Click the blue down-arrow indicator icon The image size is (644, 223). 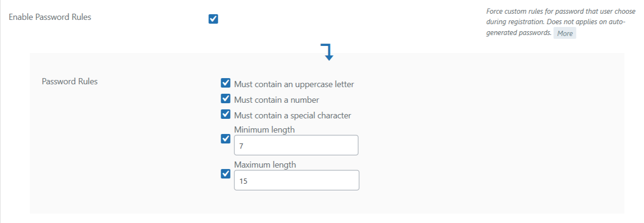click(x=328, y=52)
